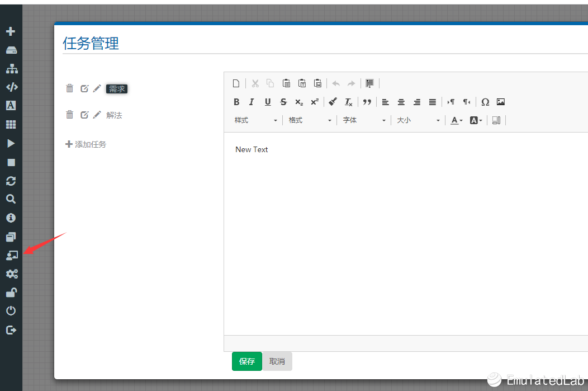Delete the 解法 task with trash icon

[70, 115]
